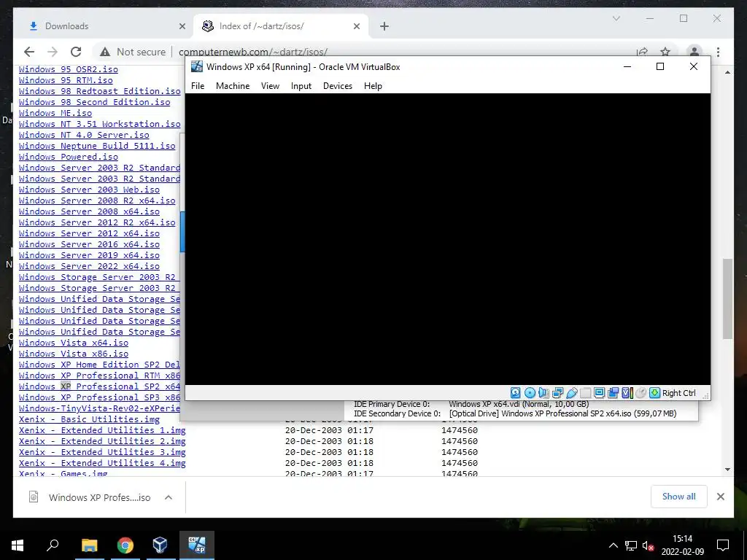
Task: Click the Chrome page vertical scrollbar thumb
Action: click(727, 298)
